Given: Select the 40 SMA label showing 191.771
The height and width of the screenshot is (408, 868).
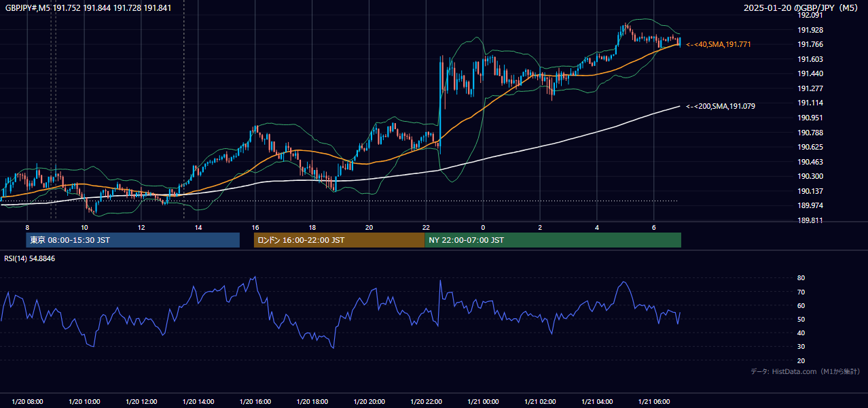Looking at the screenshot, I should (719, 44).
